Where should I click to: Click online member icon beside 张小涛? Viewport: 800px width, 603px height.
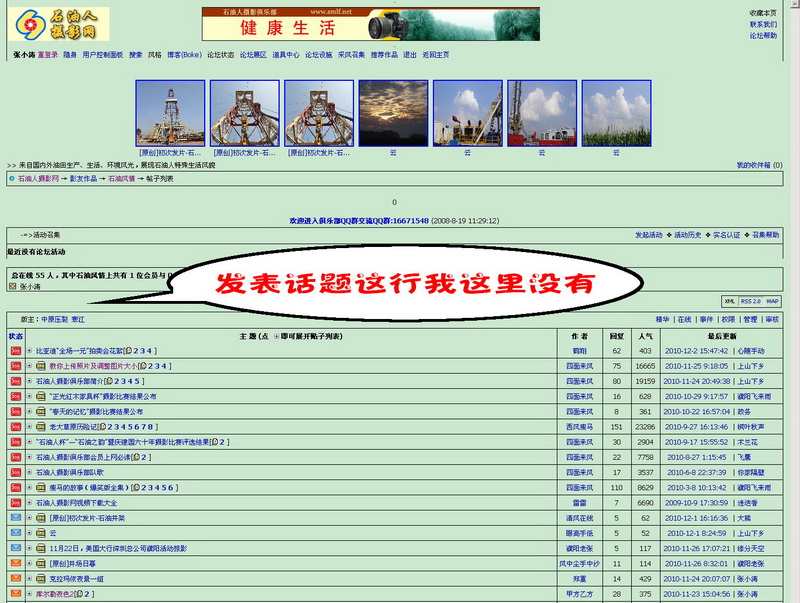tap(13, 287)
